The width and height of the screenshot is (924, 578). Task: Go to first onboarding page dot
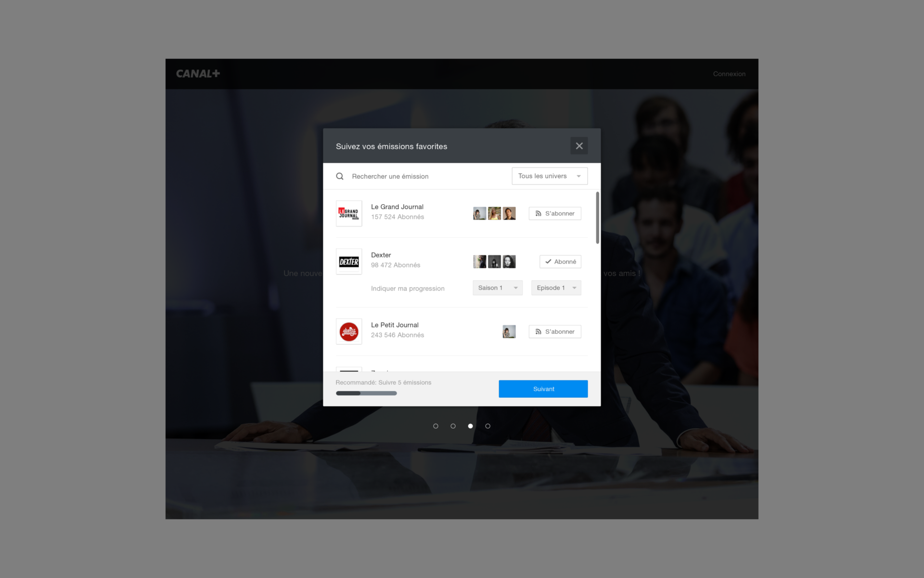click(436, 426)
